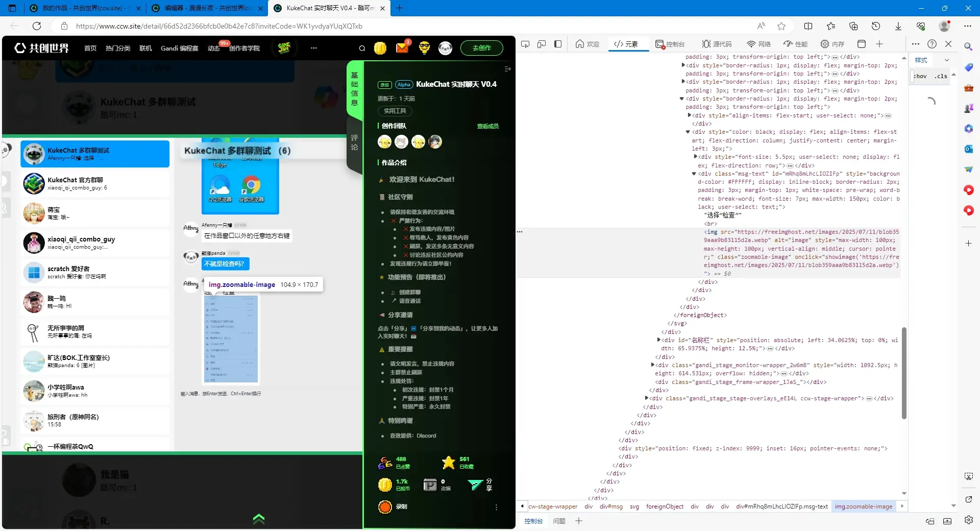The height and width of the screenshot is (531, 980).
Task: Open the 性能 (Performance) tab
Action: (x=796, y=44)
